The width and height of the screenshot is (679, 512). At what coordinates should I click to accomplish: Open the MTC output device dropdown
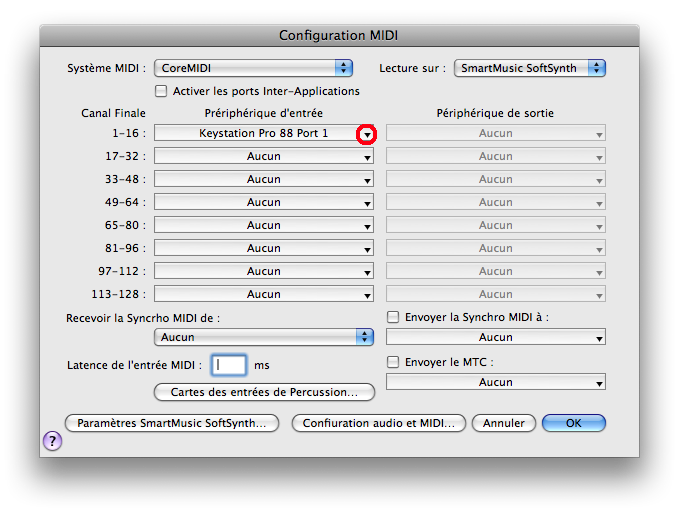(x=496, y=382)
